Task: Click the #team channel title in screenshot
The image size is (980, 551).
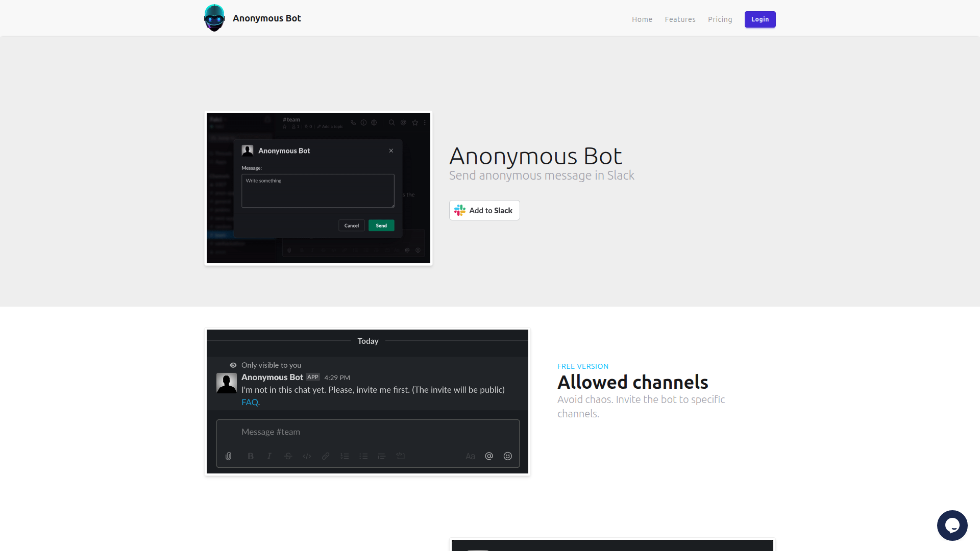Action: 291,119
